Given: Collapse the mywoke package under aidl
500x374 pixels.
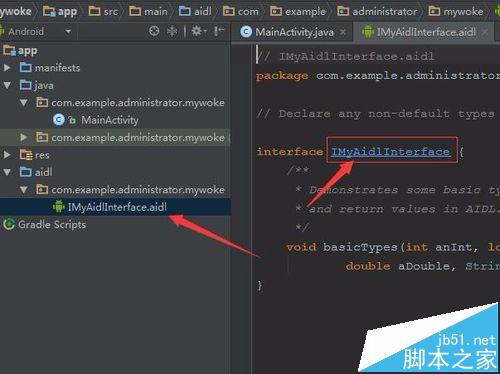Looking at the screenshot, I should pos(24,190).
